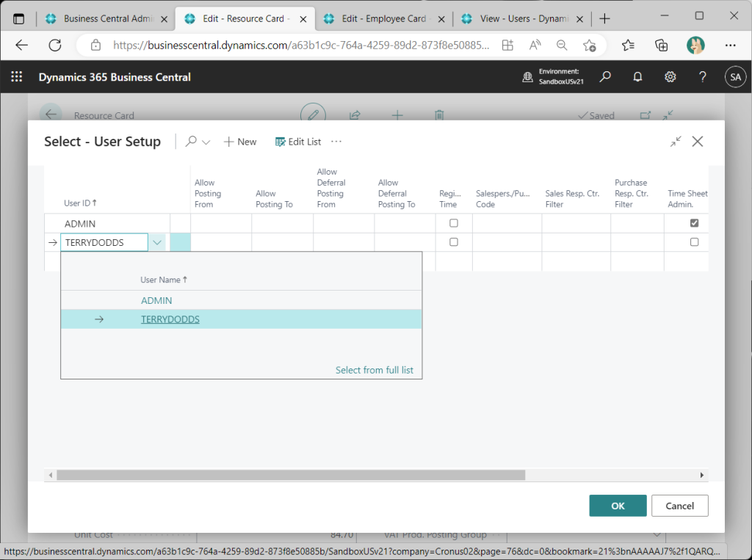The image size is (752, 560).
Task: Toggle Time Sheet Admin checkbox for TERRYDODDS
Action: 694,242
